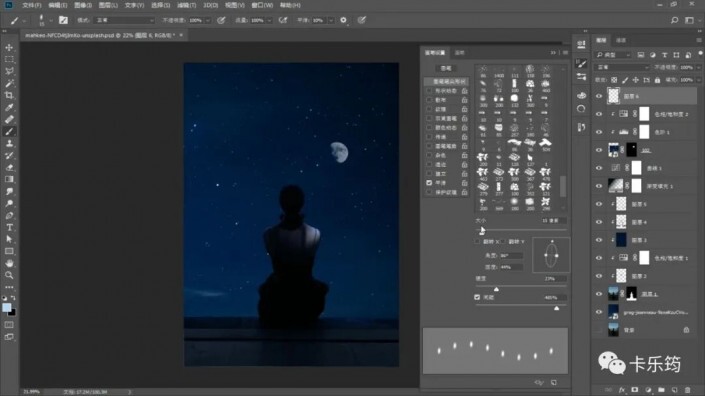Hide the 渐变填充 1 layer
The height and width of the screenshot is (396, 705).
[x=599, y=186]
